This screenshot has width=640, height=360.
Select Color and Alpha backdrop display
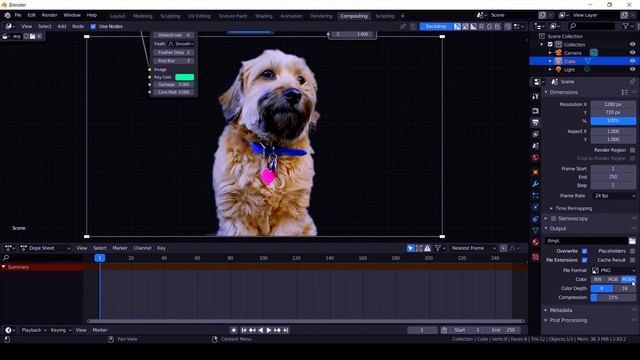click(457, 27)
